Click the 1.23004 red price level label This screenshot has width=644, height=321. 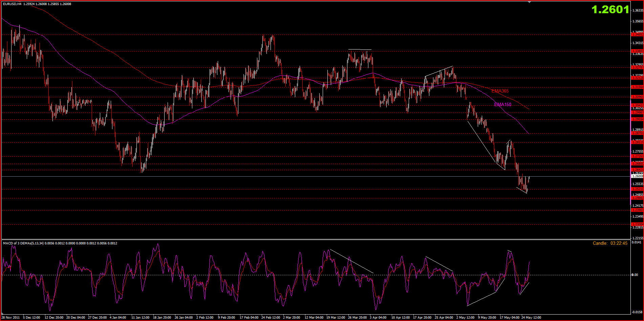coord(638,224)
